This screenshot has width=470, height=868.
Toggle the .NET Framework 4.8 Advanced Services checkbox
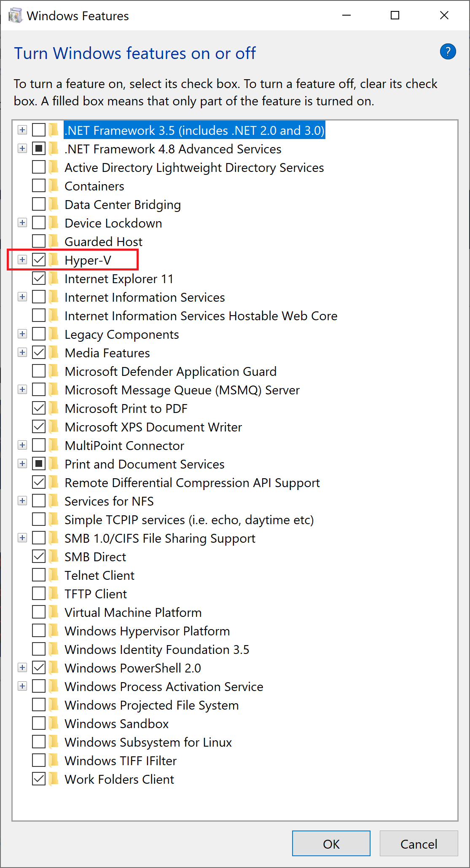coord(39,148)
